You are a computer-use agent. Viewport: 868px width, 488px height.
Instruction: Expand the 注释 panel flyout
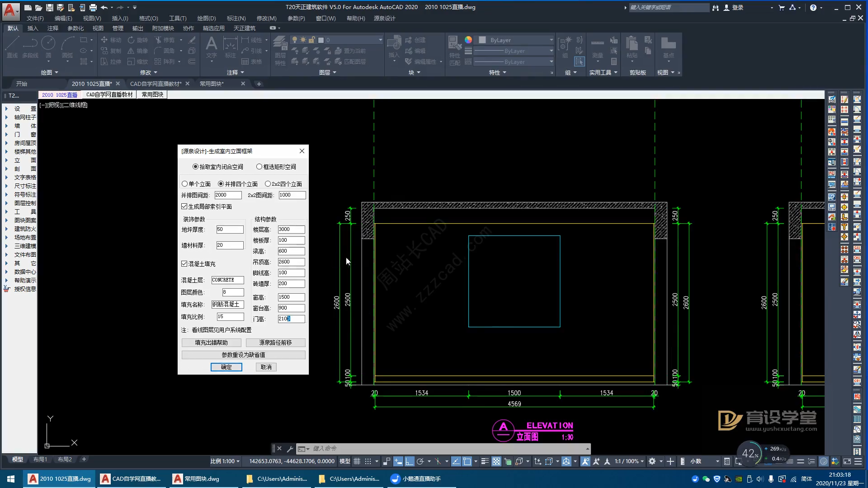(x=236, y=72)
